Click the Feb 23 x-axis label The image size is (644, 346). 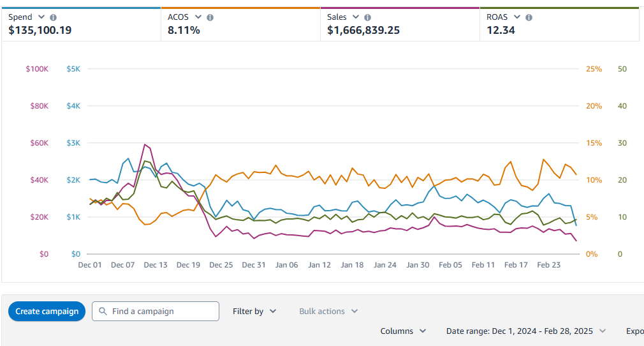(x=549, y=265)
